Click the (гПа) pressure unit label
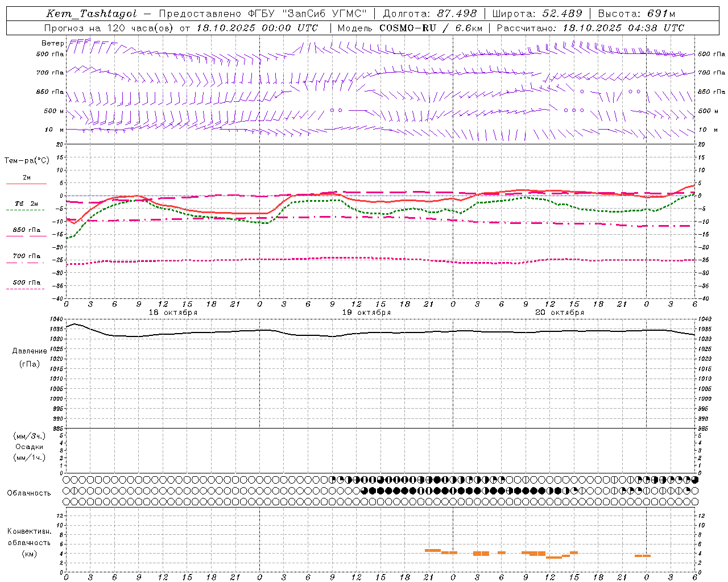 (30, 364)
